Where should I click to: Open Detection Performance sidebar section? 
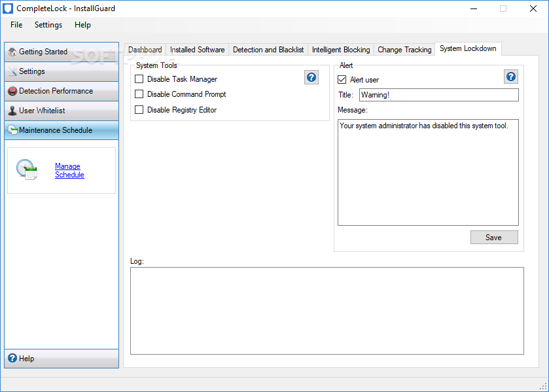62,91
